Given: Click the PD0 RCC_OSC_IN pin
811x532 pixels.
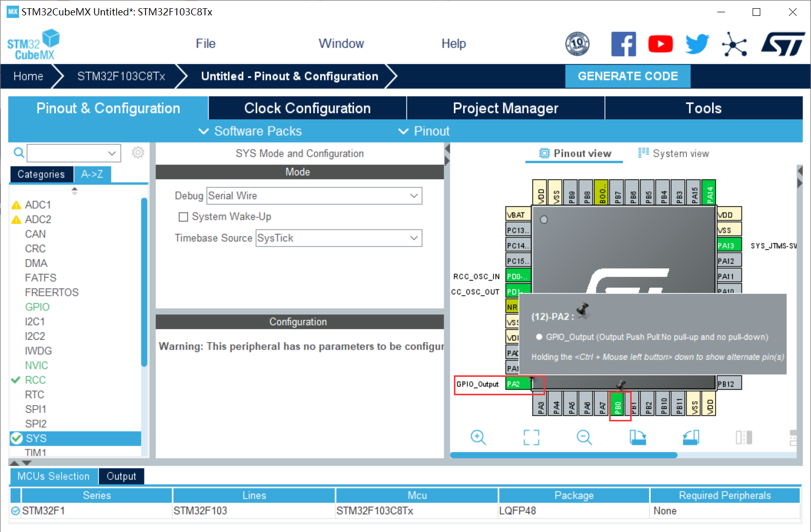Looking at the screenshot, I should click(518, 276).
